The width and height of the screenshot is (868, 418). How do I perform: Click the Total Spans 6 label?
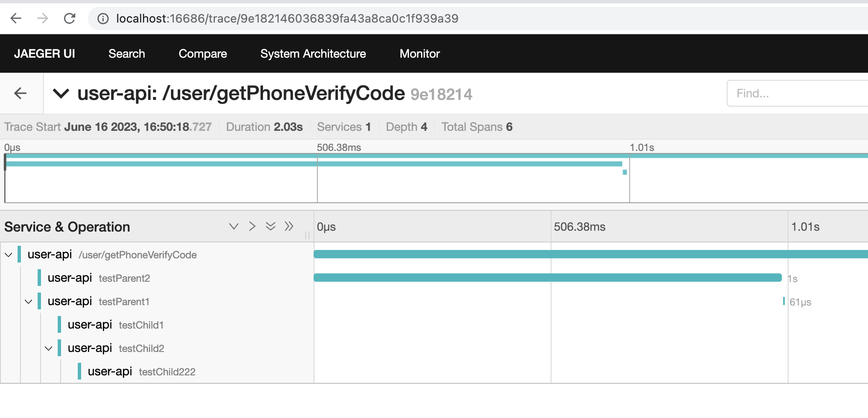click(477, 127)
